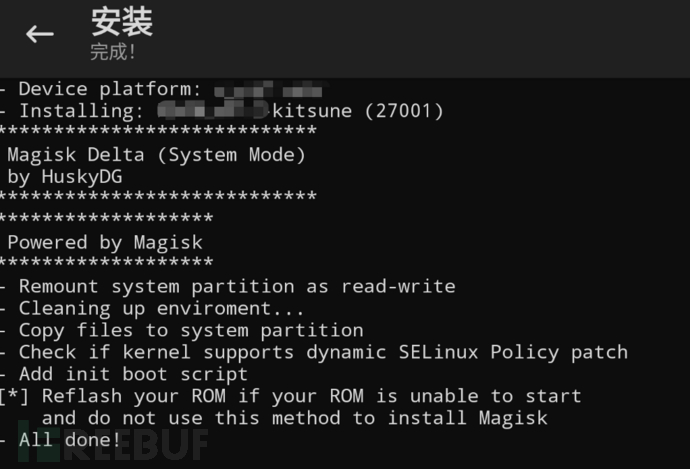The width and height of the screenshot is (690, 469).
Task: Select the do not use this method line
Action: [294, 418]
